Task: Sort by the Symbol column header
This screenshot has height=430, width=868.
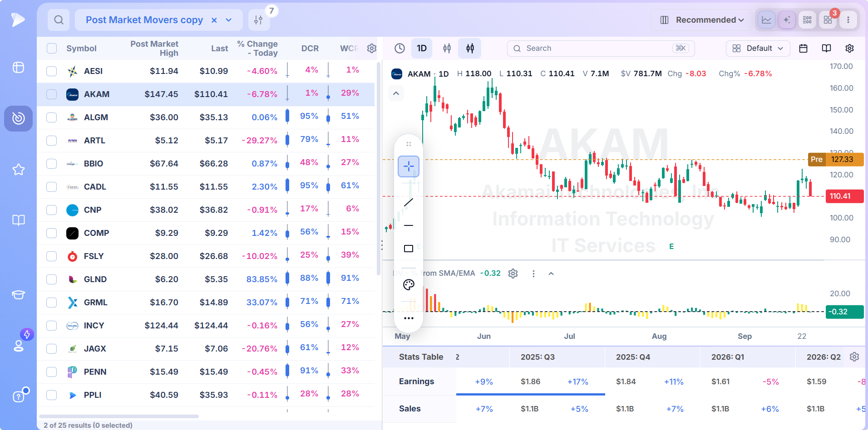Action: 81,48
